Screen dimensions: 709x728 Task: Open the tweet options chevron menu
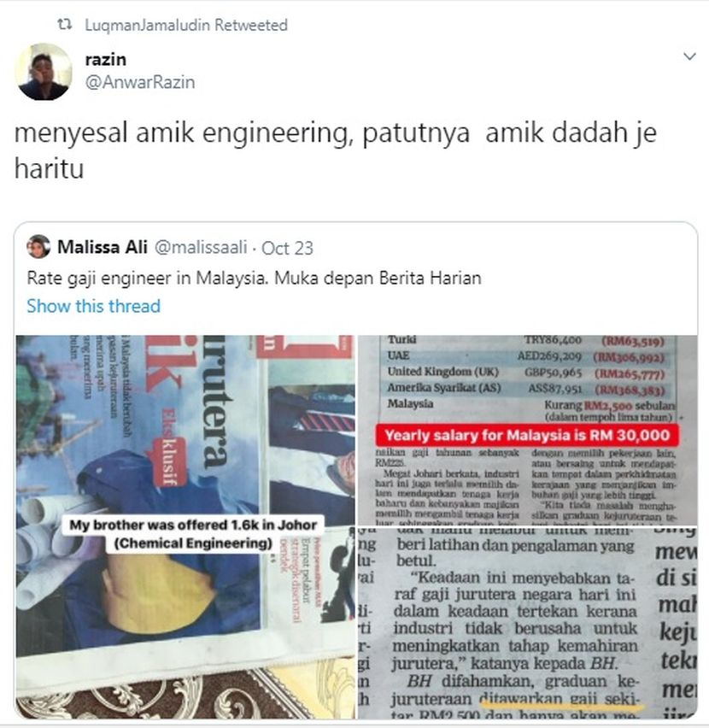point(689,56)
